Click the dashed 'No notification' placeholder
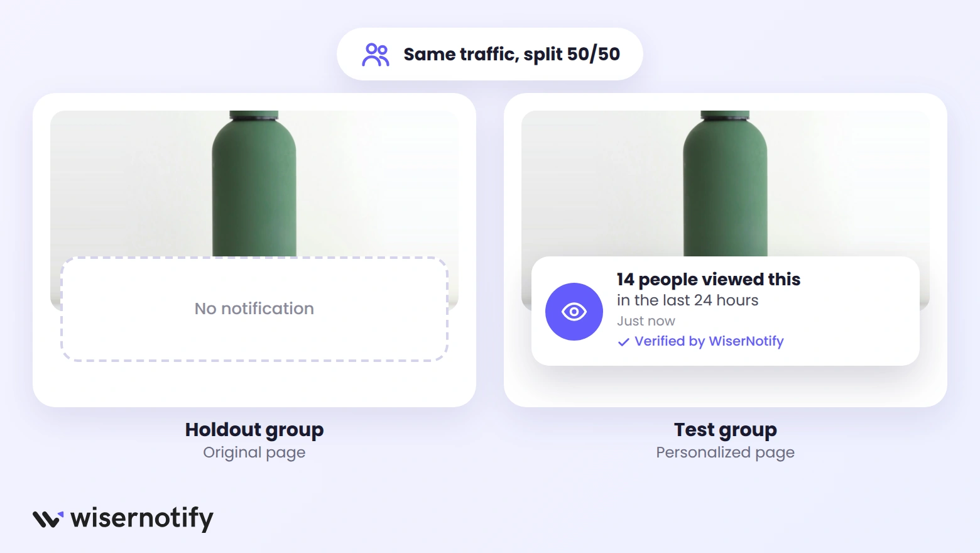 pyautogui.click(x=254, y=309)
